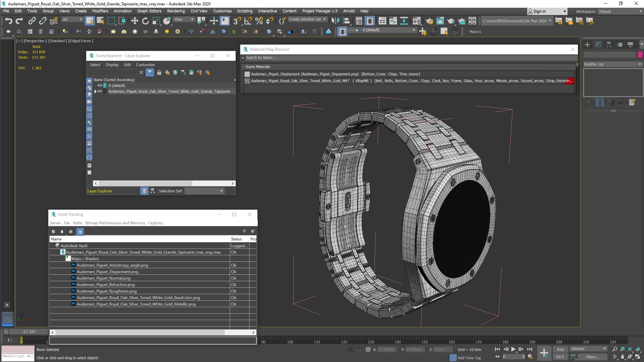Click the Render Production teapot icon
Screen dimensions: 644x362
[451, 21]
